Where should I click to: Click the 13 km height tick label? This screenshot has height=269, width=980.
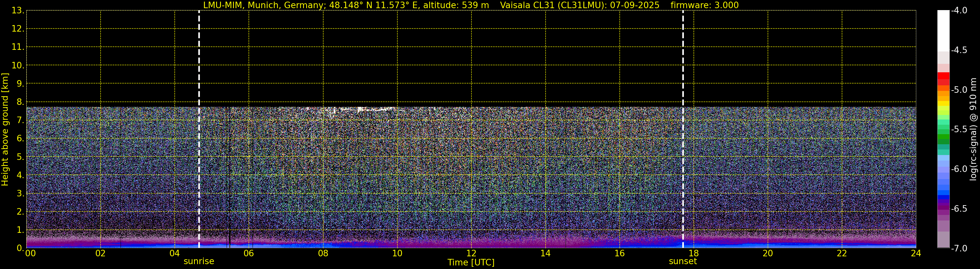(18, 11)
